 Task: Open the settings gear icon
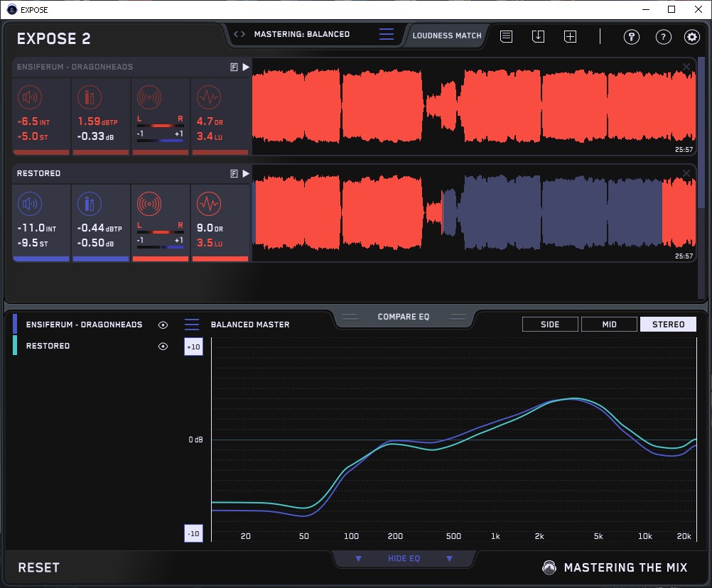[691, 38]
